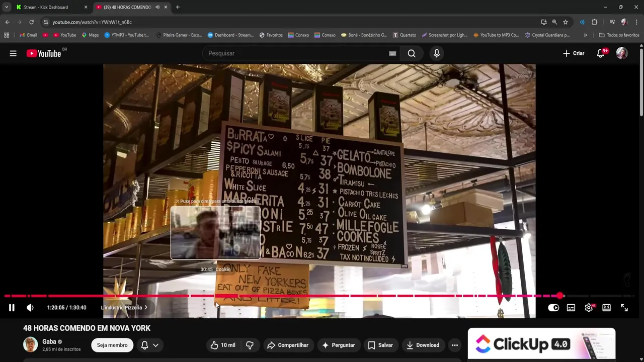Expand channel notification bell dropdown
Viewport: 644px width, 362px height.
(x=149, y=345)
